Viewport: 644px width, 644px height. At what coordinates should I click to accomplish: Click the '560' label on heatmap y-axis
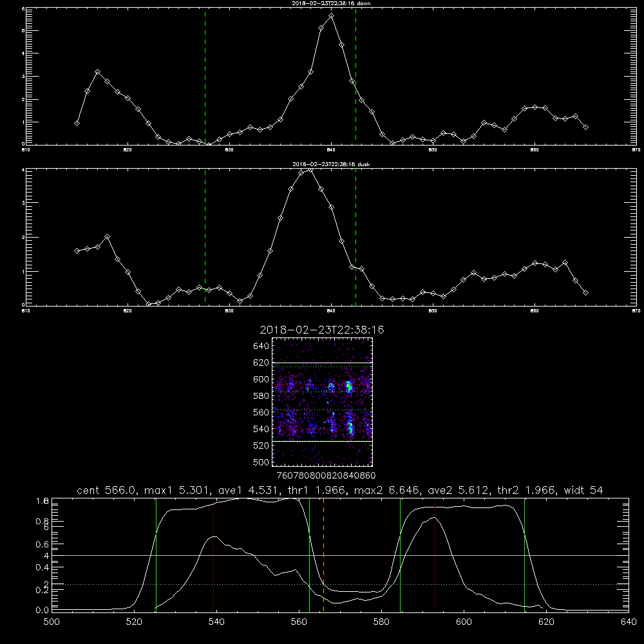click(261, 412)
